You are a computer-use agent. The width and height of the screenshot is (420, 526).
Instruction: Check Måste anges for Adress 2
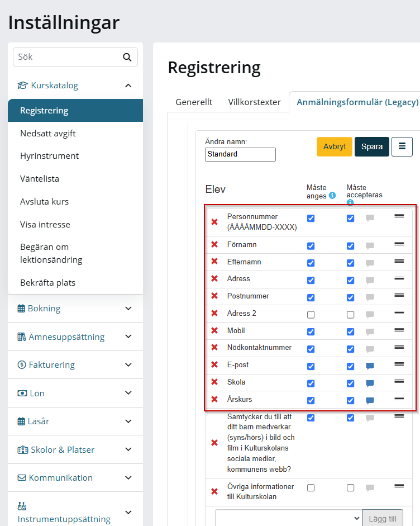(x=311, y=315)
